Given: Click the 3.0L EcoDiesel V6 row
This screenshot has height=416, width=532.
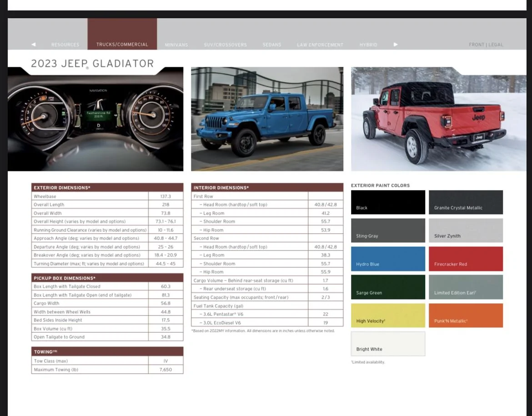Looking at the screenshot, I should 267,323.
